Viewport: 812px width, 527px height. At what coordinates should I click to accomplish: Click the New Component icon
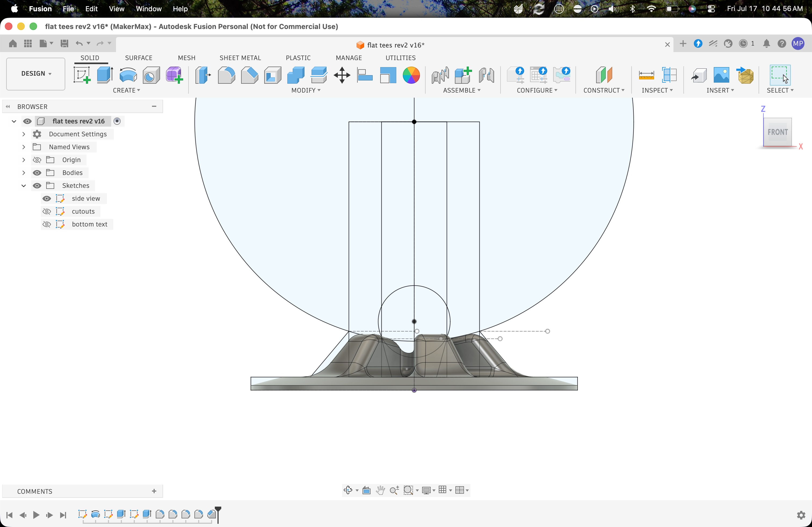tap(463, 75)
